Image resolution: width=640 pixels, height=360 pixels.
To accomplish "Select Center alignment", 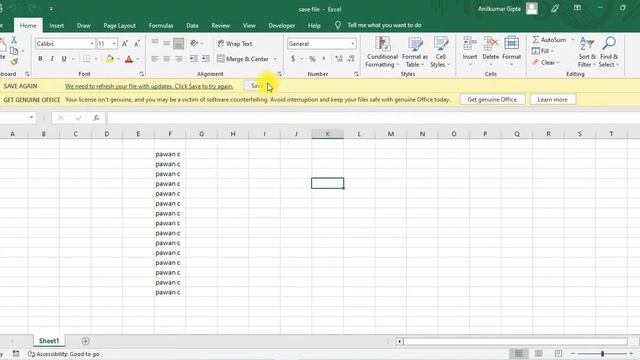I will (167, 59).
